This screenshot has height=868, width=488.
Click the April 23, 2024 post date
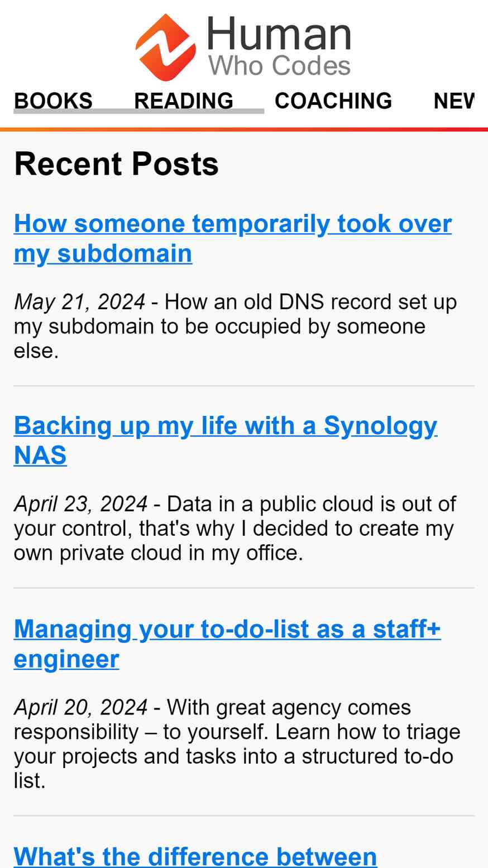pos(81,504)
